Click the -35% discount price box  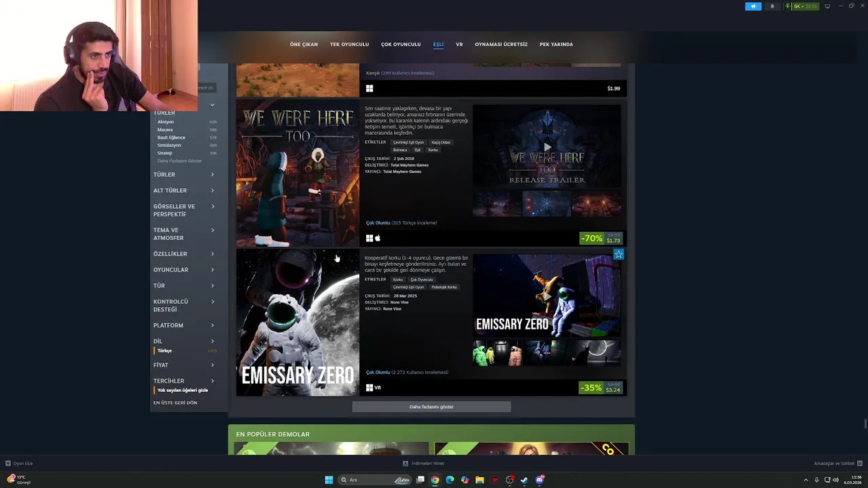[601, 388]
